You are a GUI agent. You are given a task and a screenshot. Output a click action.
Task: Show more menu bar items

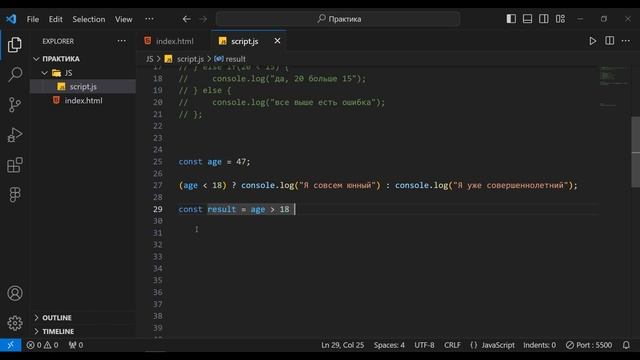pos(149,19)
